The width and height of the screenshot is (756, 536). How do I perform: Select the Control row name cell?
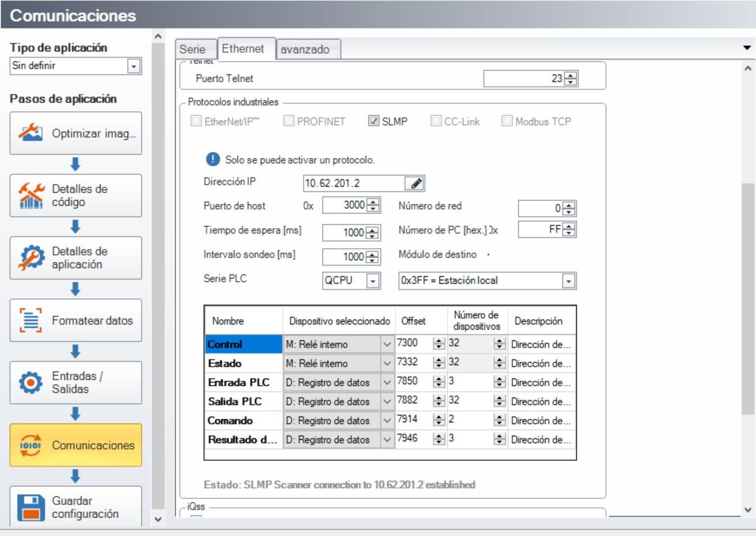tap(243, 344)
